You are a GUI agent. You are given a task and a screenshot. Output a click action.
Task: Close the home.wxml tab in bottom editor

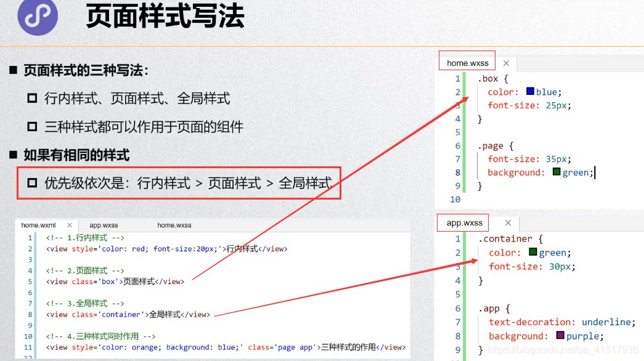[x=70, y=225]
